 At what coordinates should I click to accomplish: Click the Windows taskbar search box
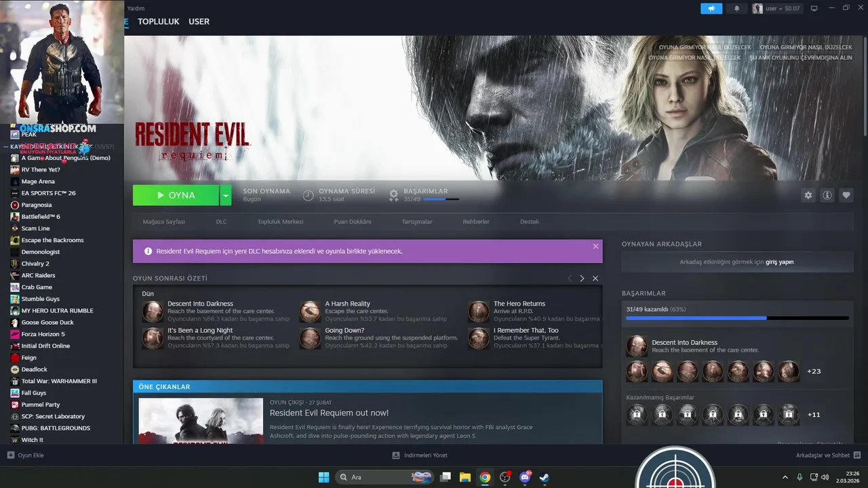(385, 477)
